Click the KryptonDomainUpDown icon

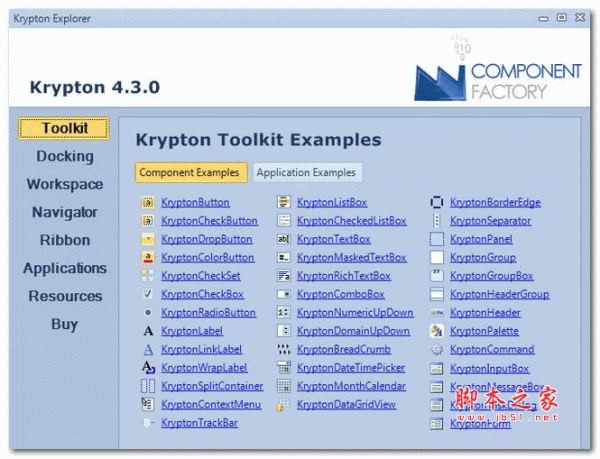pos(284,331)
